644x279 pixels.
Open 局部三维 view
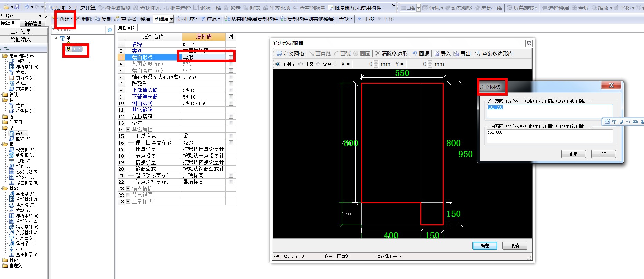(488, 8)
